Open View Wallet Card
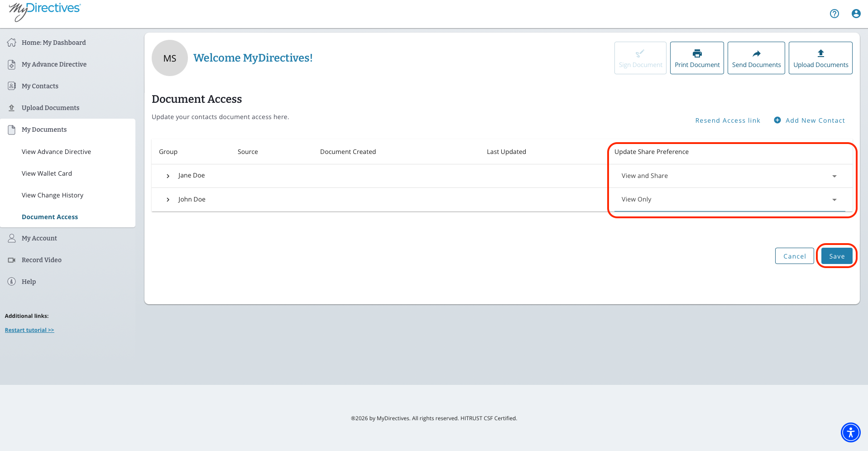The height and width of the screenshot is (451, 868). [47, 173]
